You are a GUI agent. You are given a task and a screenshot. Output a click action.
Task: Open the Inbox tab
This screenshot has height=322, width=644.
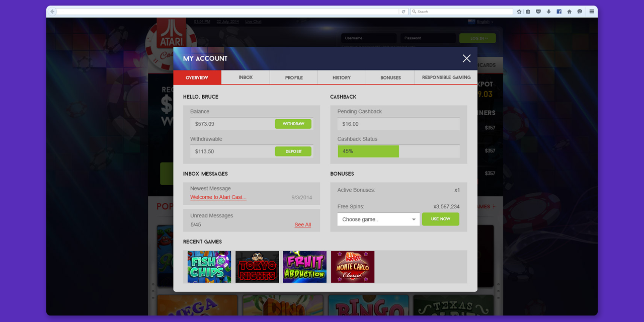(246, 77)
